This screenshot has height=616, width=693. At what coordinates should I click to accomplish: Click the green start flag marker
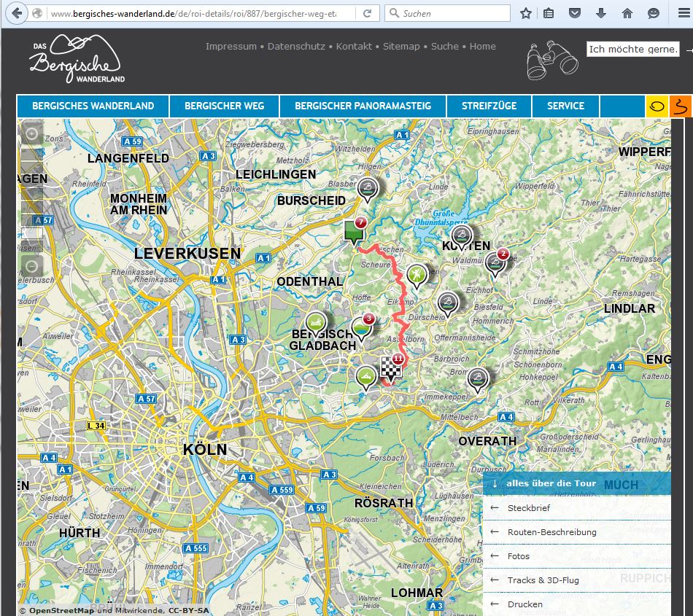point(354,232)
